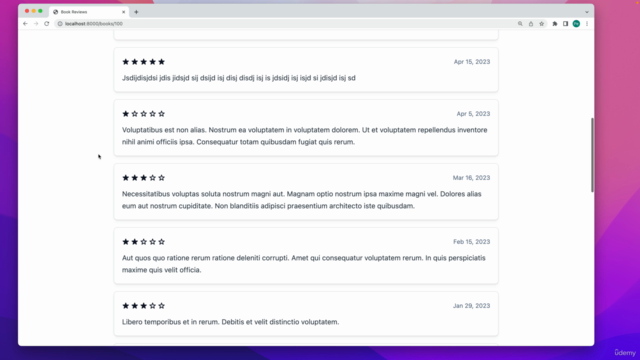Click the Jan 29, 2023 date
The height and width of the screenshot is (360, 640).
(471, 306)
